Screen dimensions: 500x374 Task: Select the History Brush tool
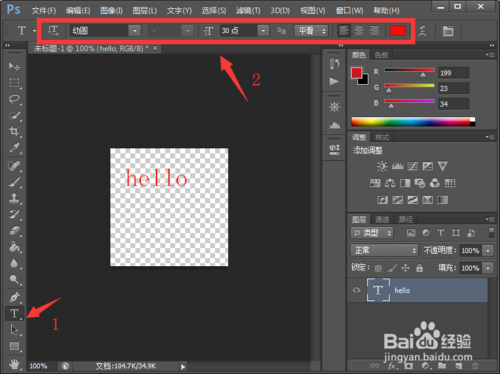click(14, 214)
